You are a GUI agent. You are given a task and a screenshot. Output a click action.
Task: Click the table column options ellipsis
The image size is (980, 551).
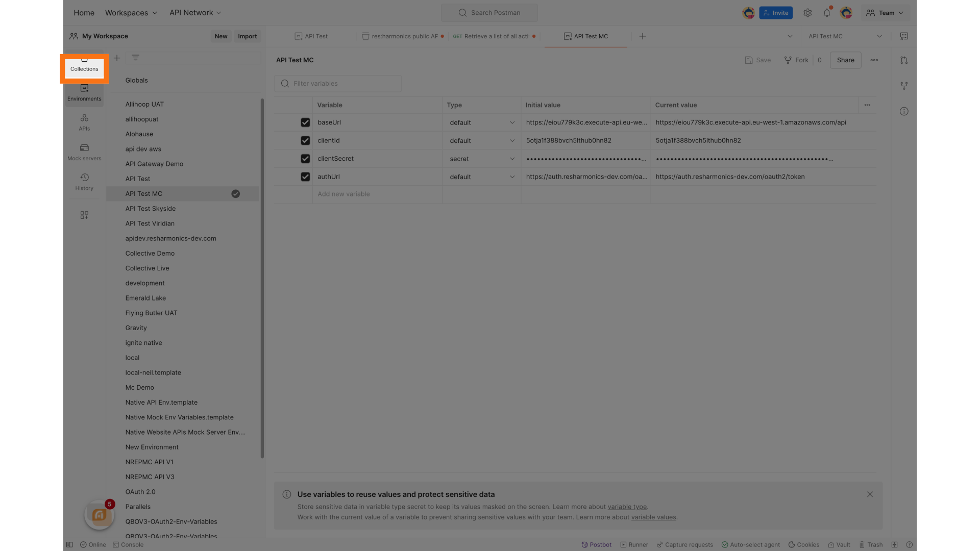click(867, 105)
